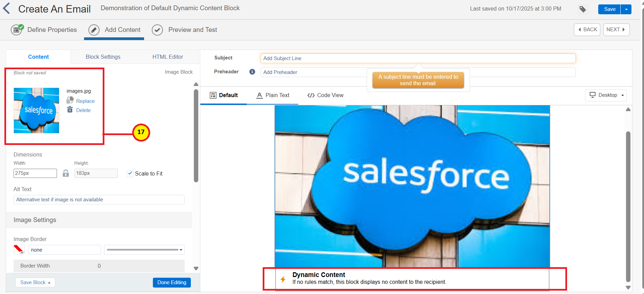Click the Add Subject Line field
644x294 pixels.
(x=418, y=58)
